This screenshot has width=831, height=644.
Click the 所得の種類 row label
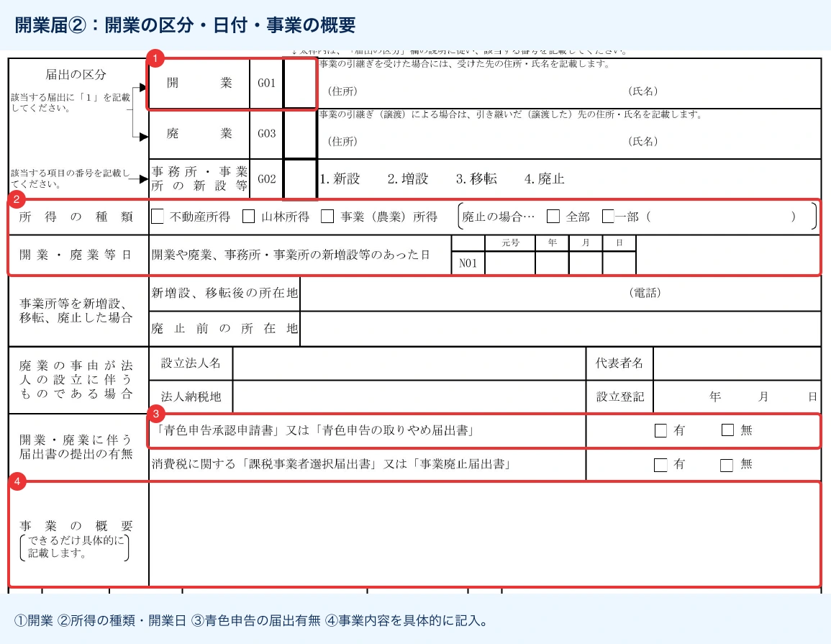click(x=76, y=217)
